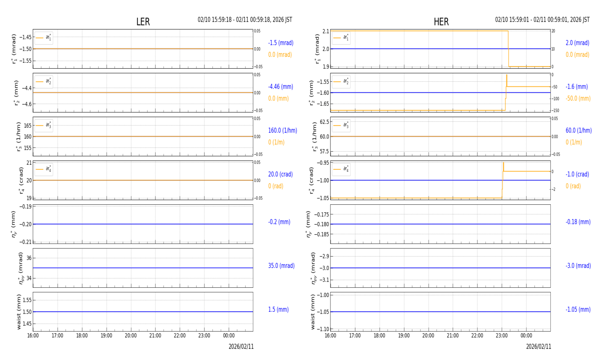Click the "17:00" tick on the LER time axis

click(x=57, y=336)
